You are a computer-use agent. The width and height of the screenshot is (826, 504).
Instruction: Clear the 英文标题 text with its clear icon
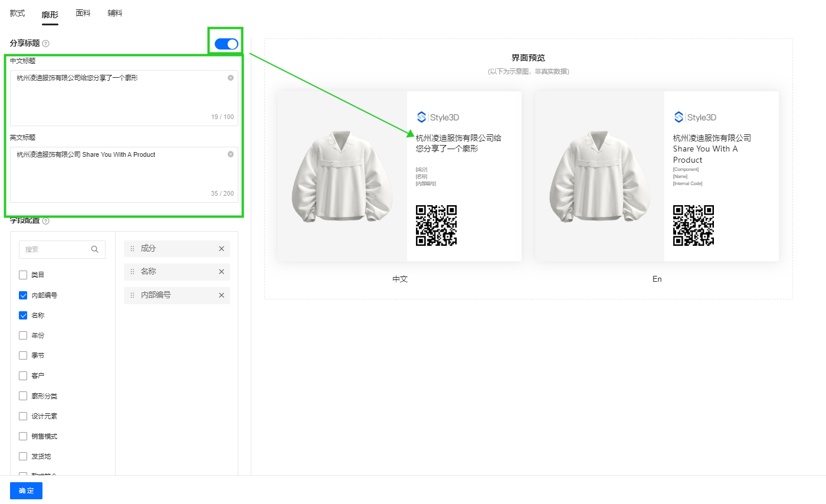pyautogui.click(x=231, y=154)
